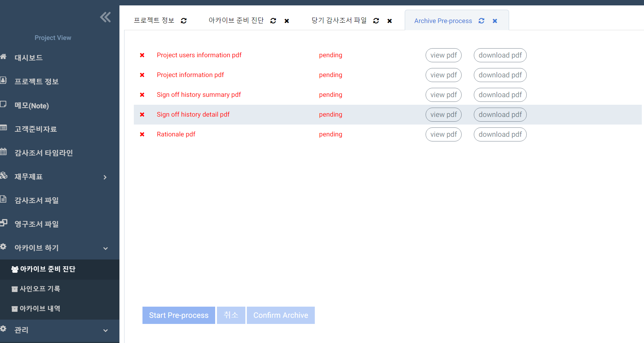This screenshot has width=644, height=343.
Task: Expand the 관리 section chevron
Action: 105,330
